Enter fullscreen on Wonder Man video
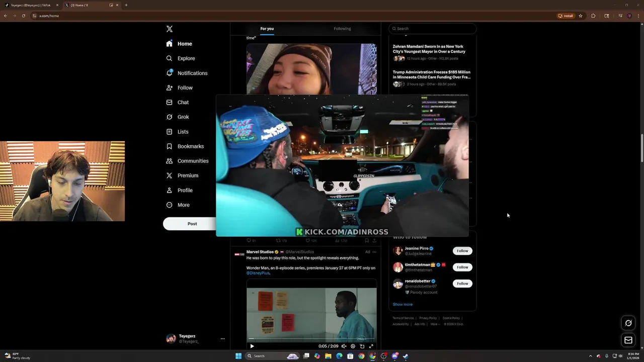 point(371,346)
